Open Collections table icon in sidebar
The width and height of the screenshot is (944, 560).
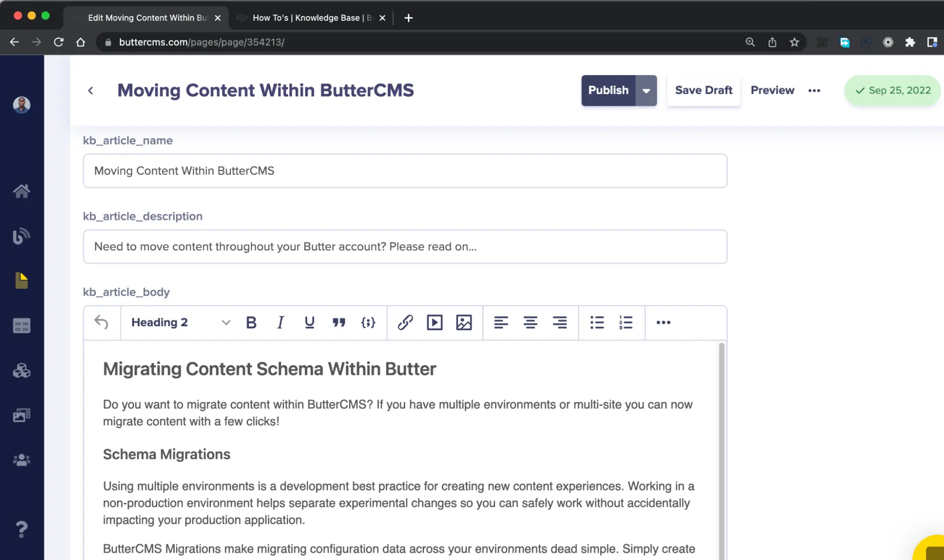21,325
